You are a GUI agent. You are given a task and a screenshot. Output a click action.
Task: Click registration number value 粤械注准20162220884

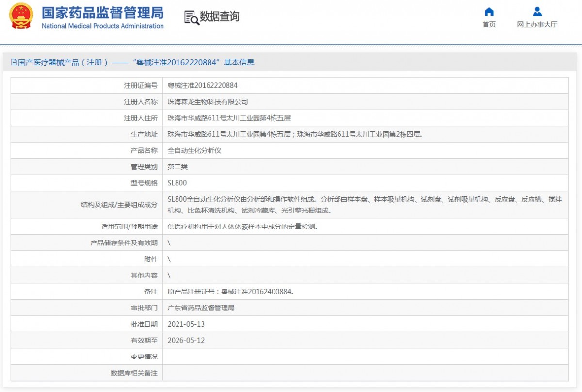click(x=202, y=86)
